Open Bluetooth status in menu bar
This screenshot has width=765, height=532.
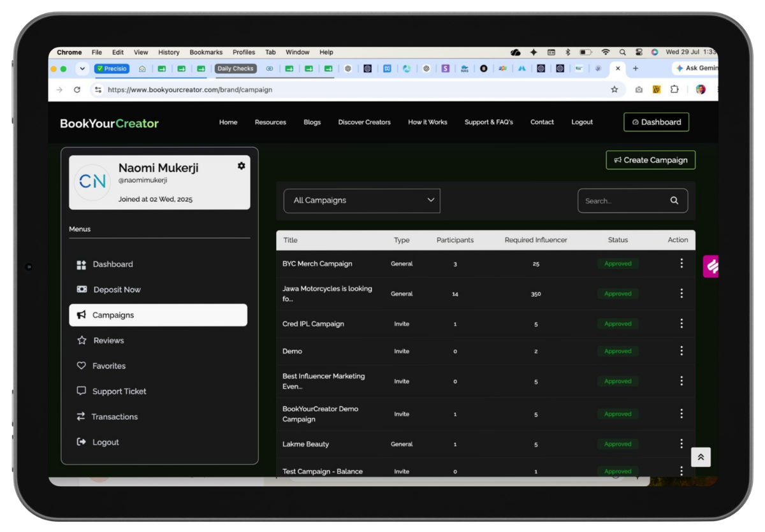(x=568, y=52)
